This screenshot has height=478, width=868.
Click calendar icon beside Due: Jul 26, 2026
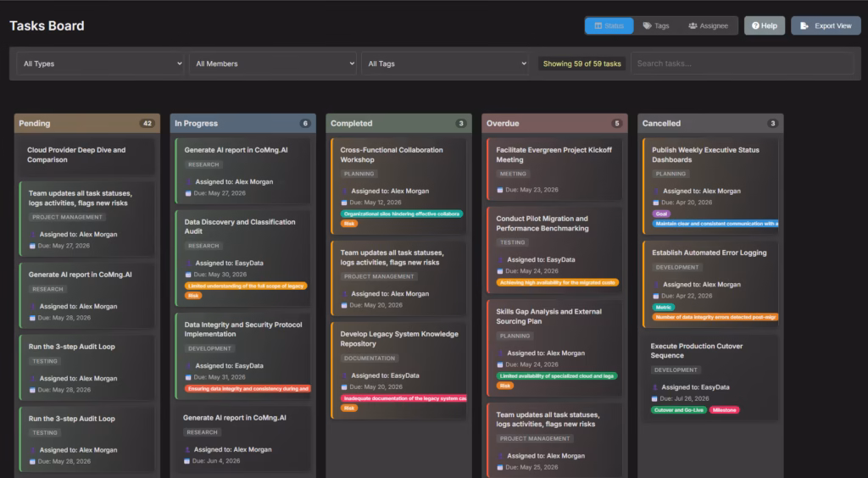click(654, 398)
